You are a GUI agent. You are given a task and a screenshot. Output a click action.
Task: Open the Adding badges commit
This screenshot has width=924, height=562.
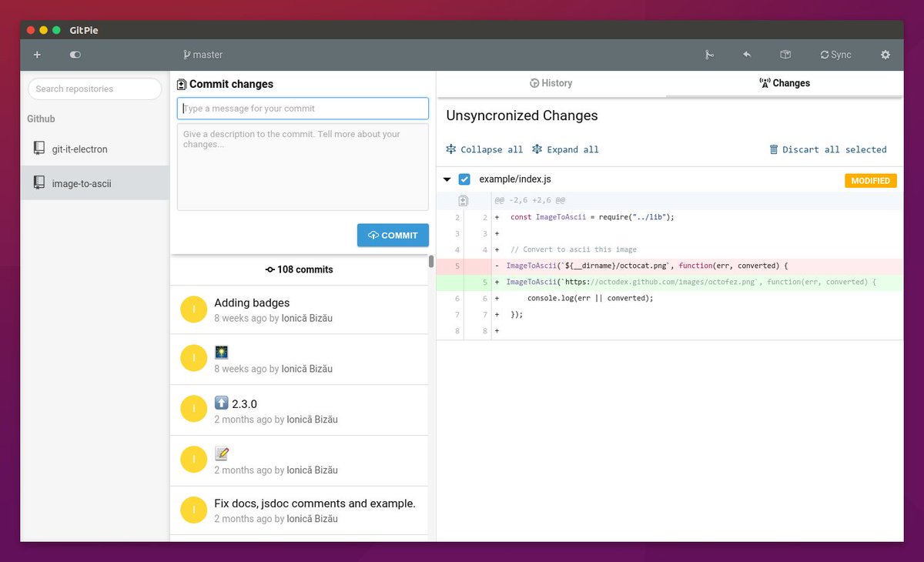click(x=299, y=309)
